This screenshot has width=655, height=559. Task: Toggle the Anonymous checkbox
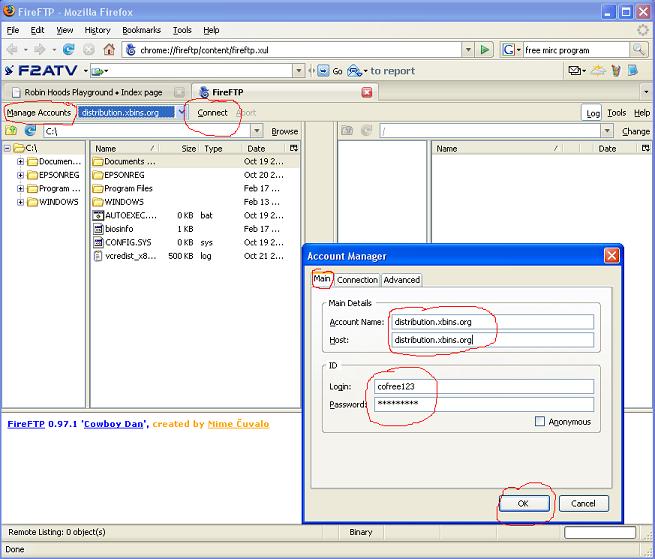540,421
